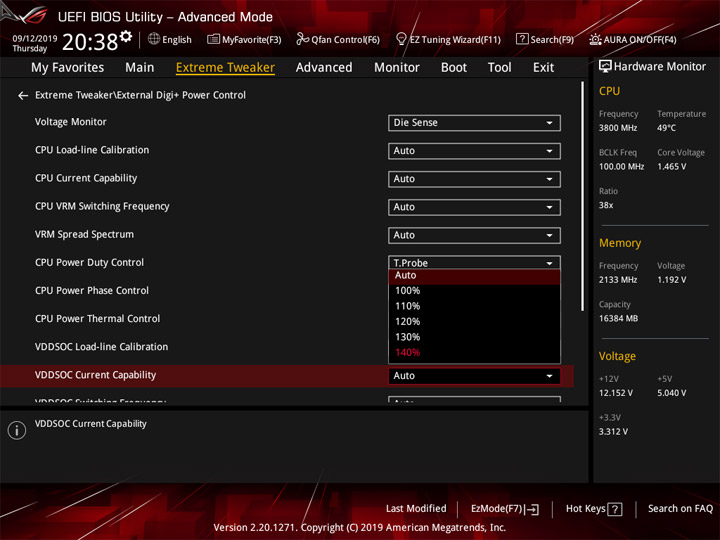The height and width of the screenshot is (540, 720).
Task: Click the Hardware Monitor screen icon
Action: pyautogui.click(x=605, y=67)
